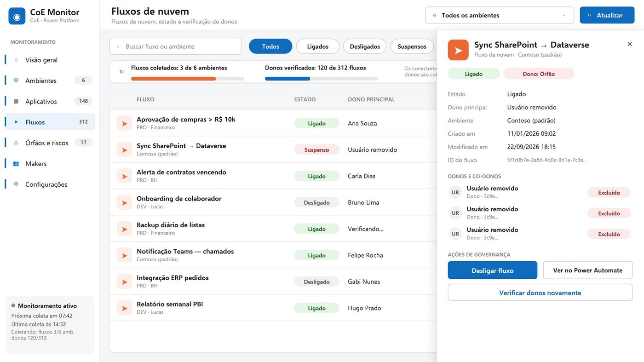Click the Verificando… owner cell
The width and height of the screenshot is (644, 362).
pyautogui.click(x=365, y=229)
